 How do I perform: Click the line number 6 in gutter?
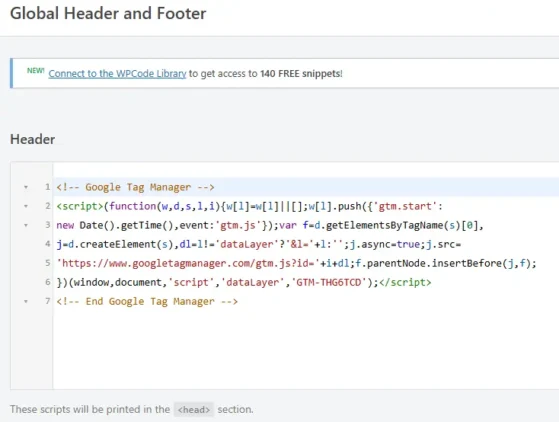(48, 282)
